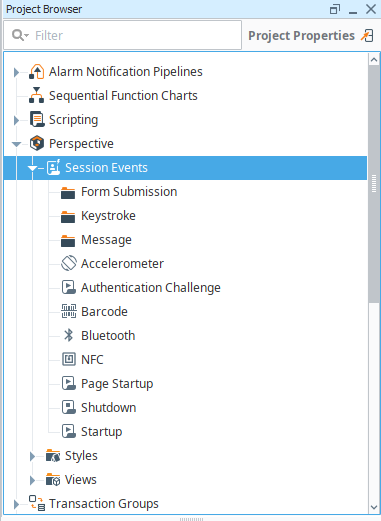This screenshot has height=521, width=381.
Task: Click the scrollbar down arrow
Action: 374,507
